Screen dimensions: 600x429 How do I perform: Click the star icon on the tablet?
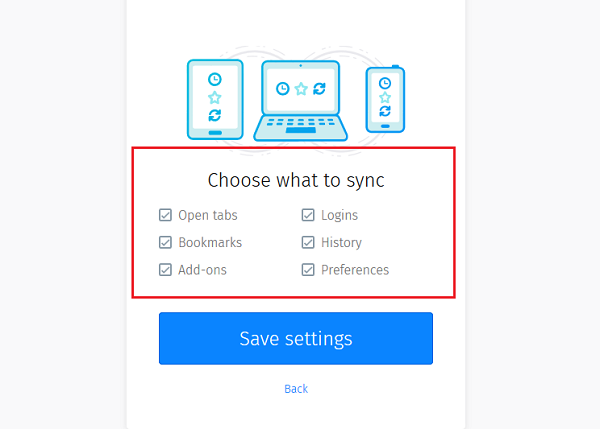(214, 97)
